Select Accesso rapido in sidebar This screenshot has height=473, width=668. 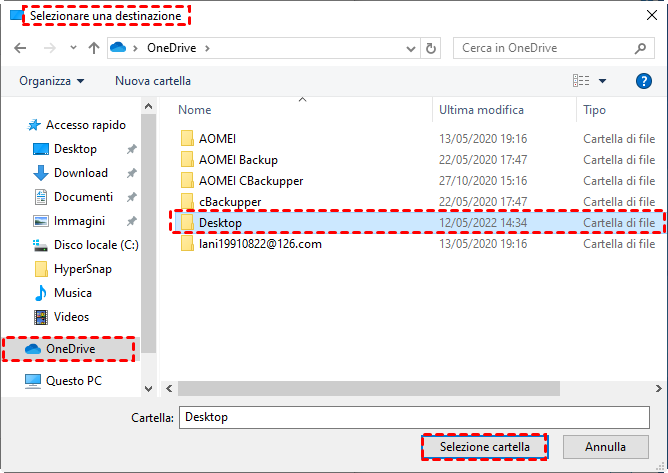click(77, 125)
